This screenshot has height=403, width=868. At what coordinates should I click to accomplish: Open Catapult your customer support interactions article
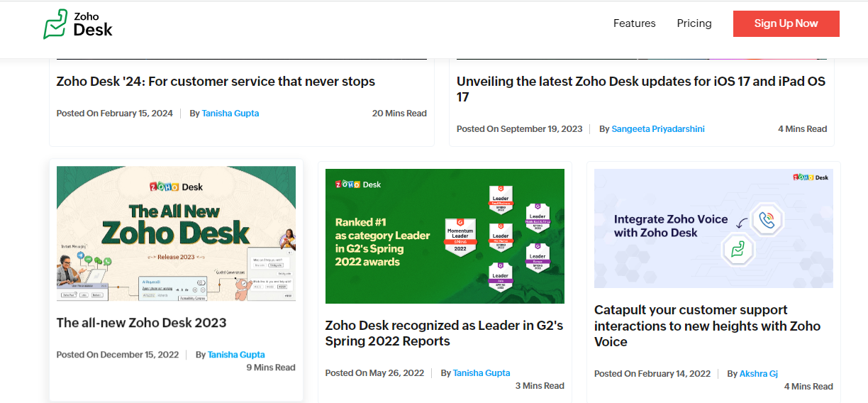(707, 326)
